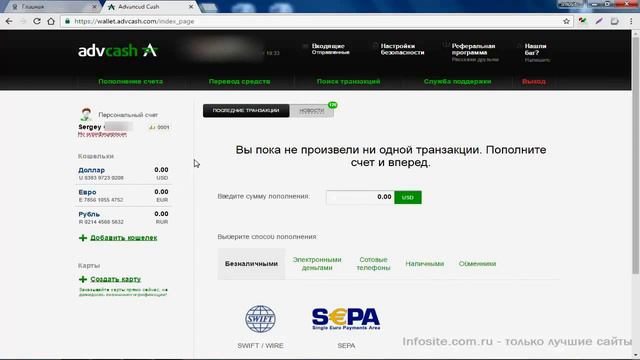Image resolution: width=640 pixels, height=360 pixels.
Task: Click the advcash logo
Action: point(118,51)
